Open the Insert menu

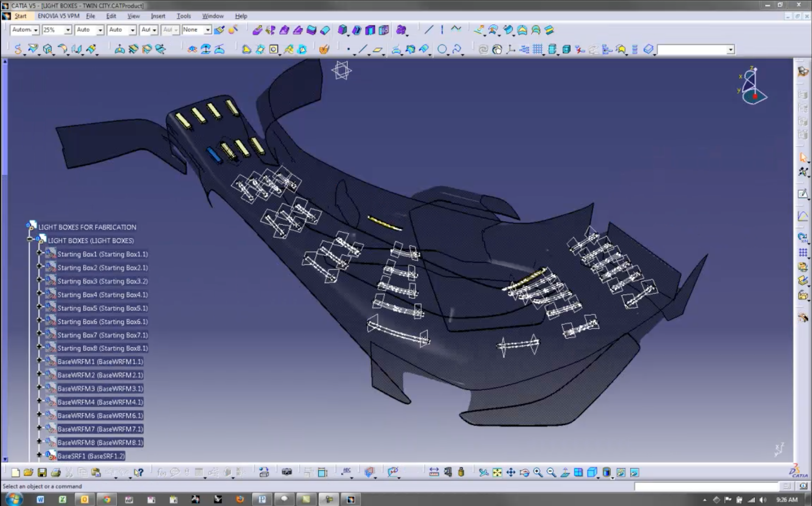pyautogui.click(x=158, y=16)
